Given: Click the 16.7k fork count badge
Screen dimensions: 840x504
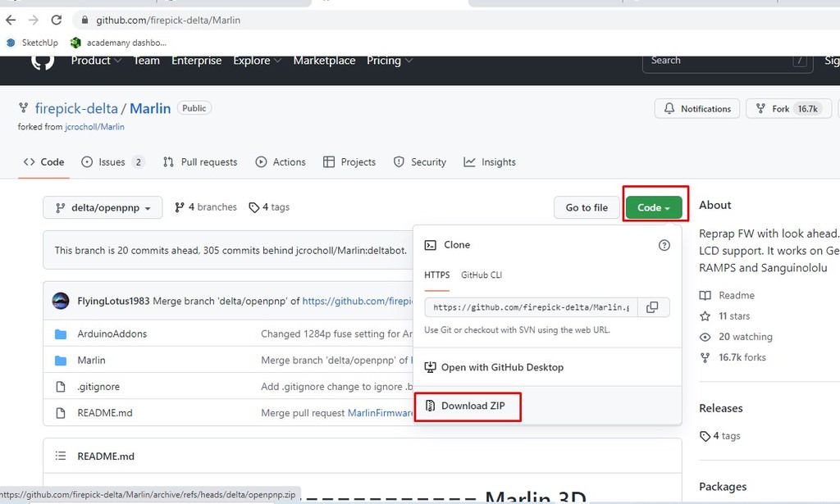Looking at the screenshot, I should coord(807,109).
